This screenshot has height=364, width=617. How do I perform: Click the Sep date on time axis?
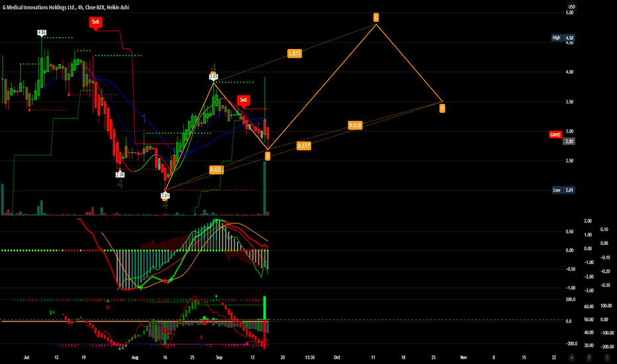click(x=219, y=357)
